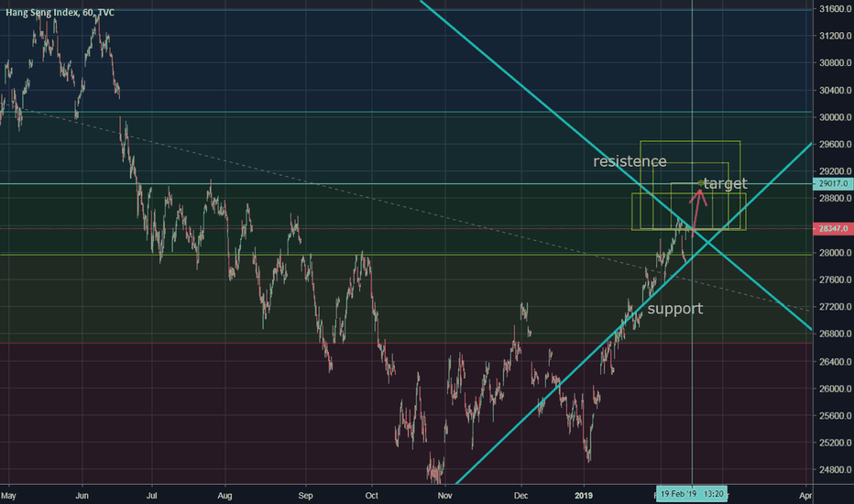Click the 29017.0 price label
The height and width of the screenshot is (504, 854).
pos(833,184)
